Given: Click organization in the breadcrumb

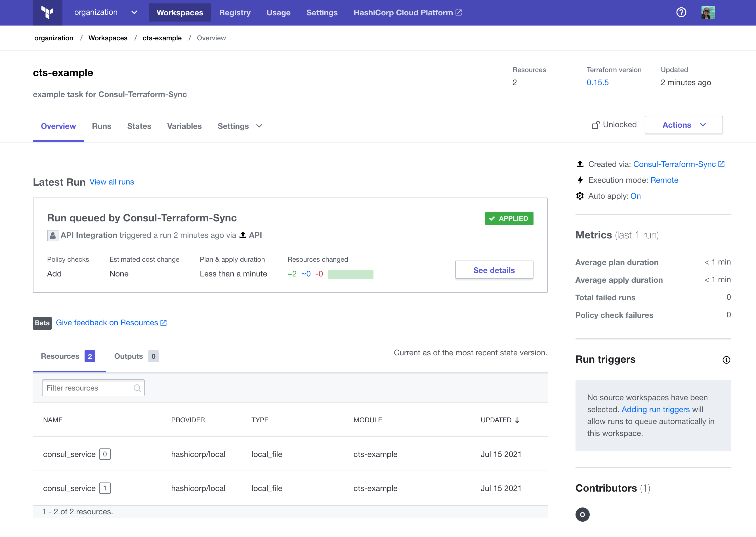Looking at the screenshot, I should (54, 38).
